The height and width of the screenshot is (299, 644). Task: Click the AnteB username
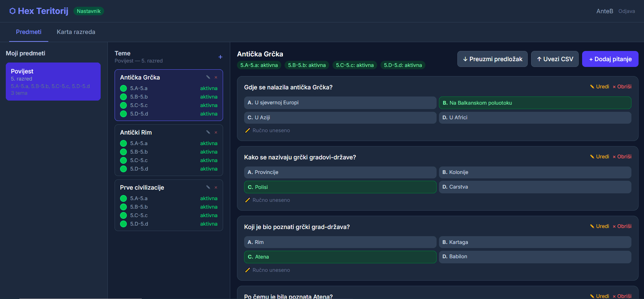click(605, 11)
